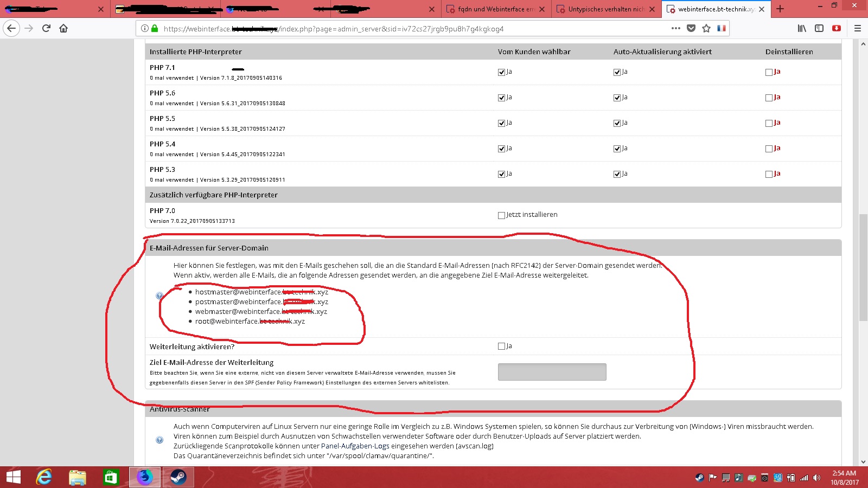The width and height of the screenshot is (868, 488).
Task: Click the Ziel E-Mail-Adresse input field
Action: pyautogui.click(x=552, y=372)
